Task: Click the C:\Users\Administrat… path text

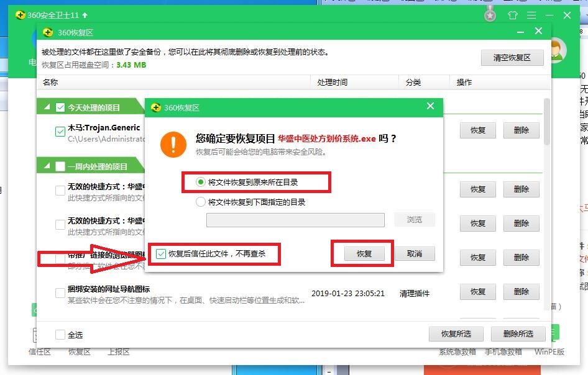Action: click(x=106, y=139)
